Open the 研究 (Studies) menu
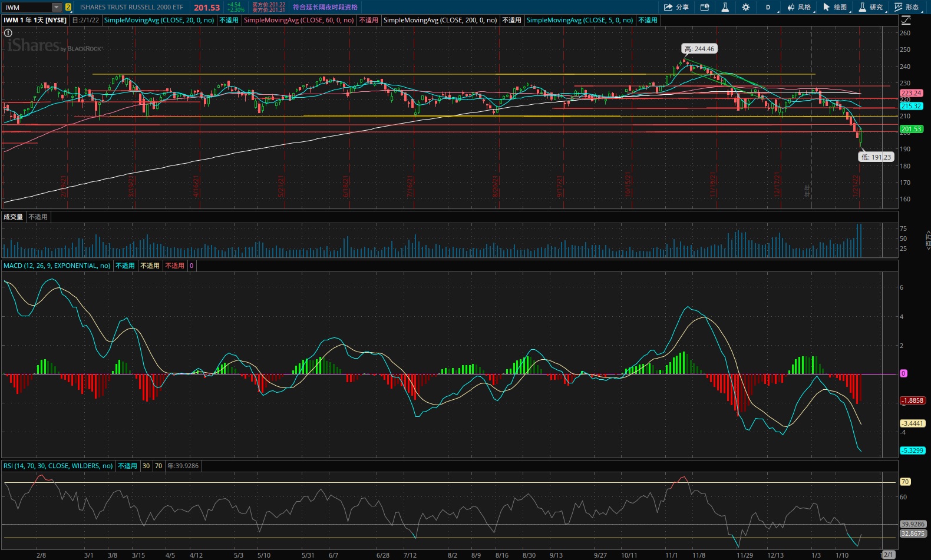 tap(871, 7)
